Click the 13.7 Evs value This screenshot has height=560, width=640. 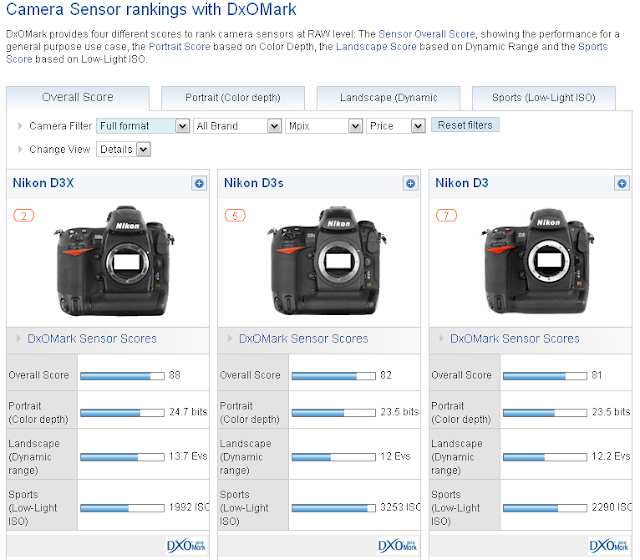click(188, 456)
